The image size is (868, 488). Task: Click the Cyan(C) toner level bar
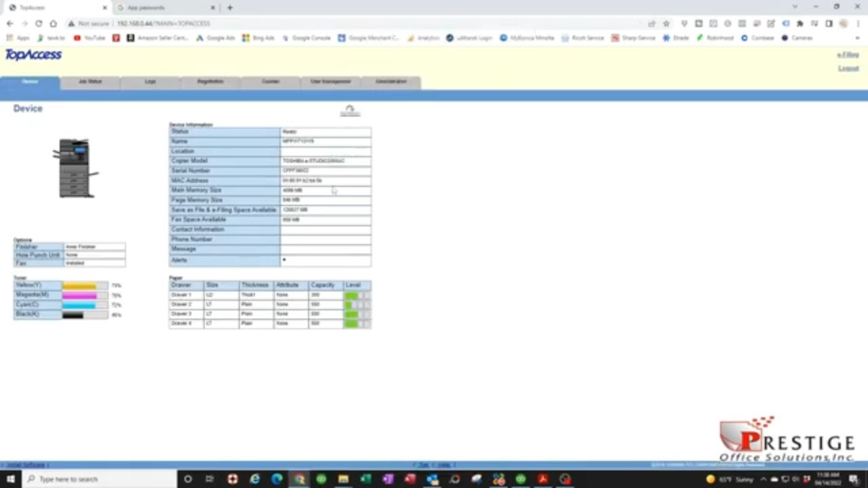point(85,305)
